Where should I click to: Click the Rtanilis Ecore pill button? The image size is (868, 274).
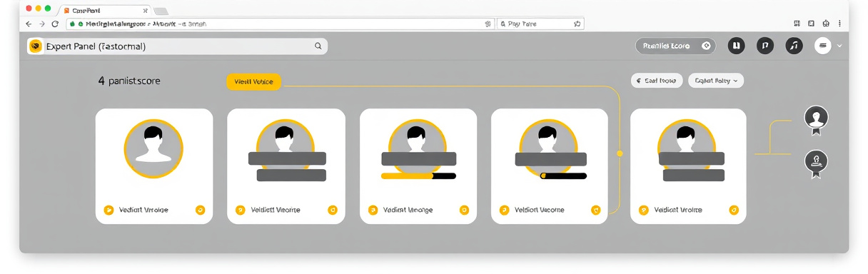click(675, 46)
